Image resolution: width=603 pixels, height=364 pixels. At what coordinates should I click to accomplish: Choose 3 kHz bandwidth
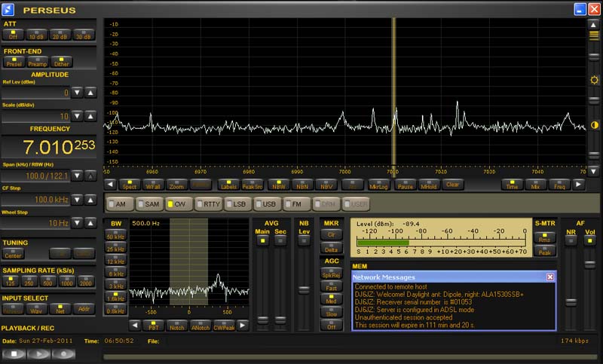115,284
